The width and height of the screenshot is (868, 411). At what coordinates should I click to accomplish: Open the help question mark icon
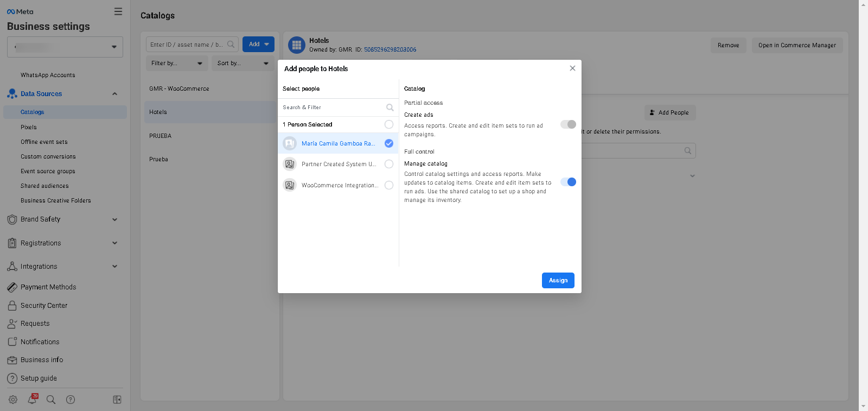(71, 400)
